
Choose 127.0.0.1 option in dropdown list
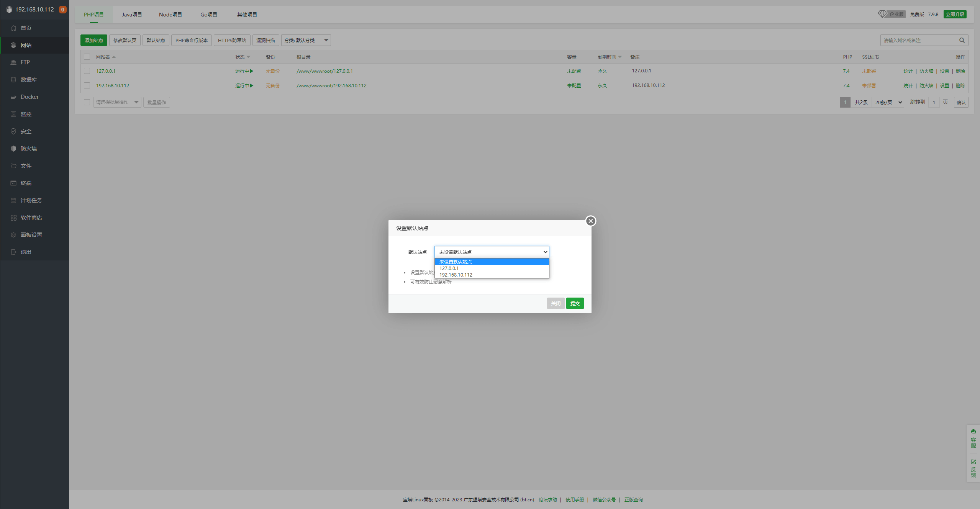click(x=449, y=268)
